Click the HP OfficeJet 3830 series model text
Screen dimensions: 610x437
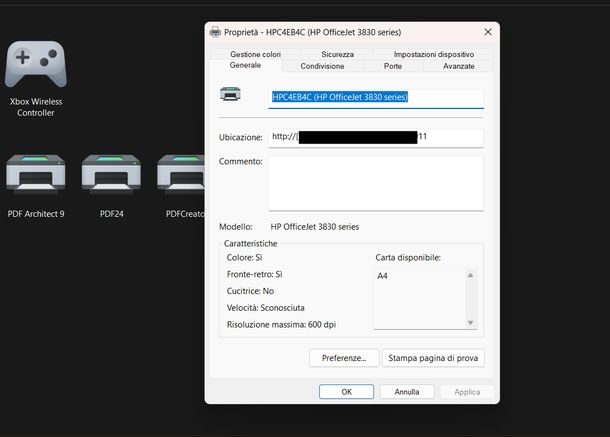[x=315, y=227]
